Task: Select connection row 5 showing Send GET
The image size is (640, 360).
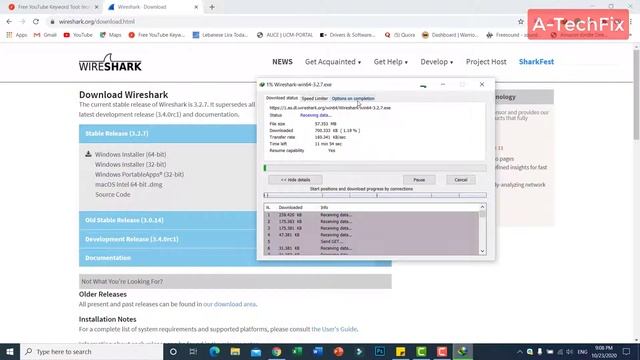Action: (371, 242)
